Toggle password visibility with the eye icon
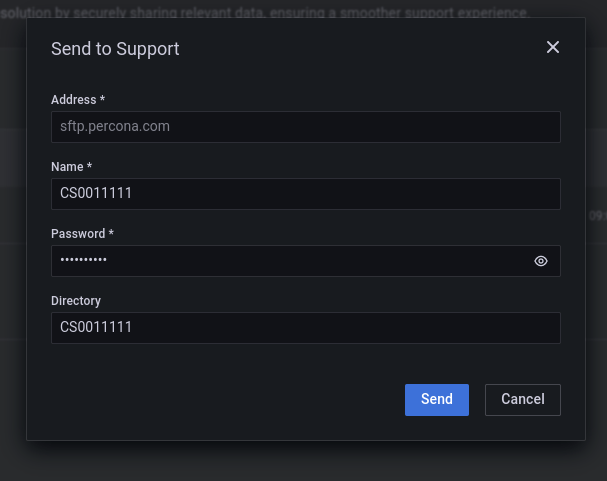Image resolution: width=607 pixels, height=481 pixels. click(x=541, y=261)
